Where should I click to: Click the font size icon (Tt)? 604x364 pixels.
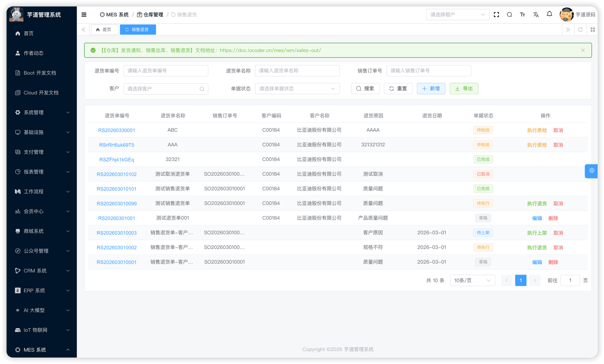[x=523, y=14]
